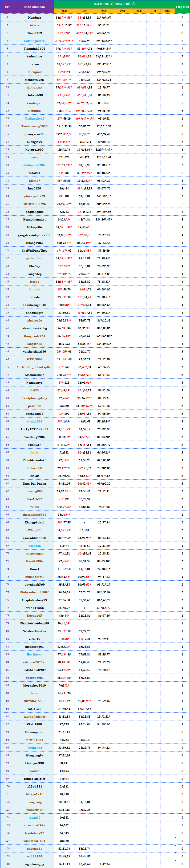This screenshot has width=190, height=868.
Task: Select the username vhoat1992
Action: (34, 422)
